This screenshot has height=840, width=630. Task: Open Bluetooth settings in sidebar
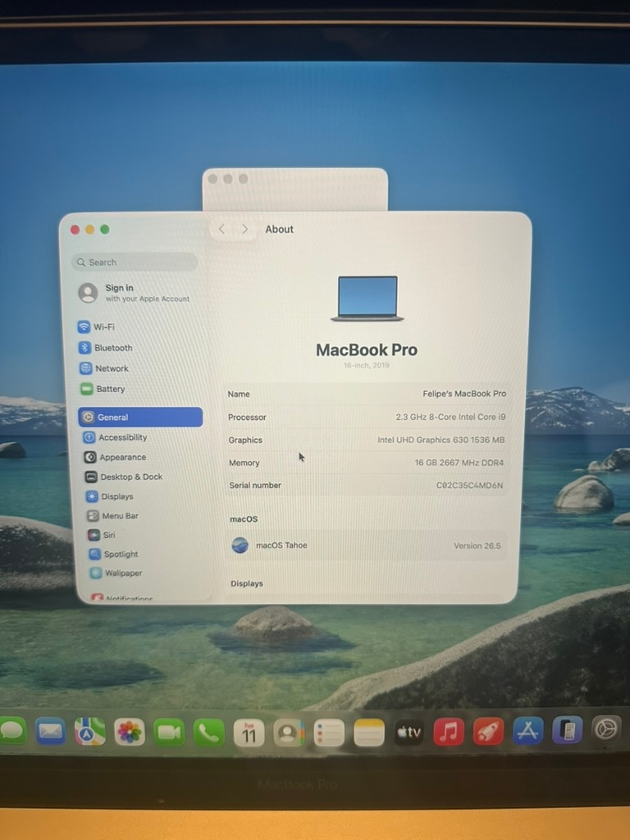[106, 348]
